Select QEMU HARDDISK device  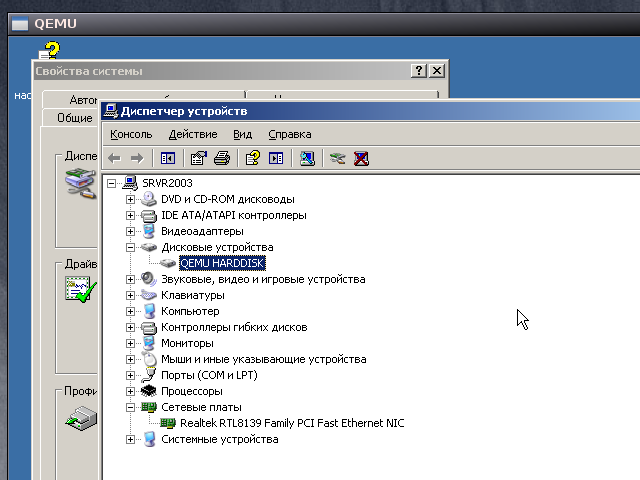(222, 263)
